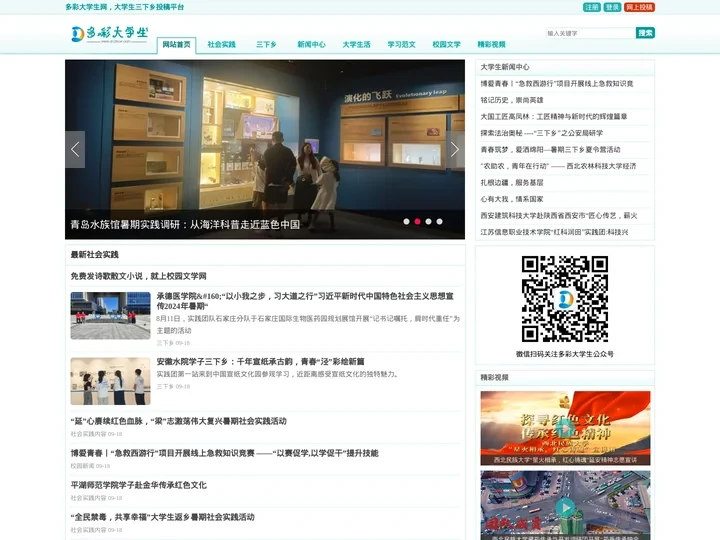Screen dimensions: 720x540
Task: Focus the keyword search input field
Action: point(591,33)
